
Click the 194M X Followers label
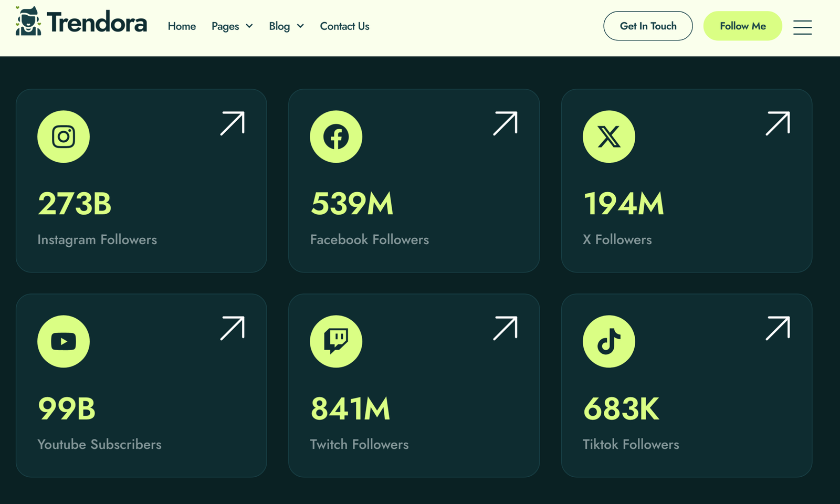(617, 239)
